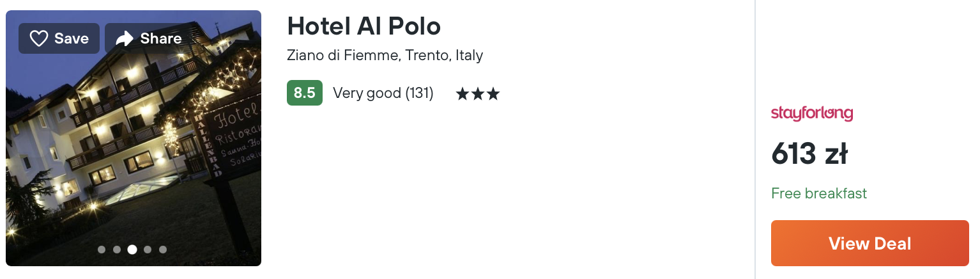Click the (131) review count
980x279 pixels.
[420, 93]
